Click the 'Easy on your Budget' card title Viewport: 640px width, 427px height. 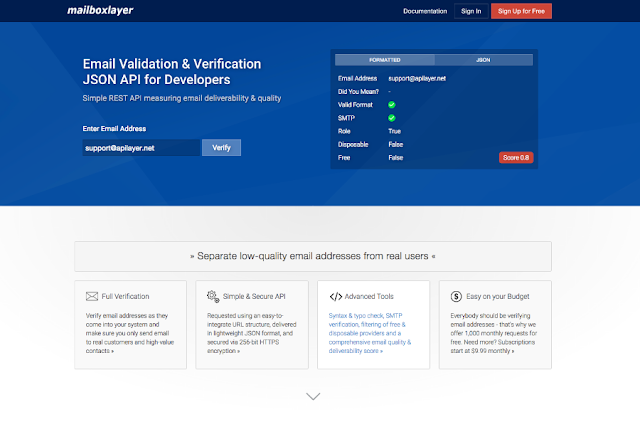click(x=498, y=296)
